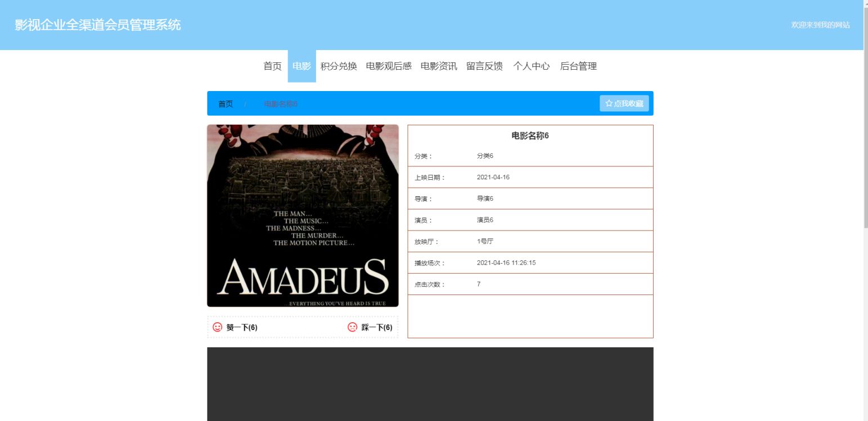The width and height of the screenshot is (868, 421).
Task: Click the 踩一下(6) dislike text
Action: tap(377, 328)
